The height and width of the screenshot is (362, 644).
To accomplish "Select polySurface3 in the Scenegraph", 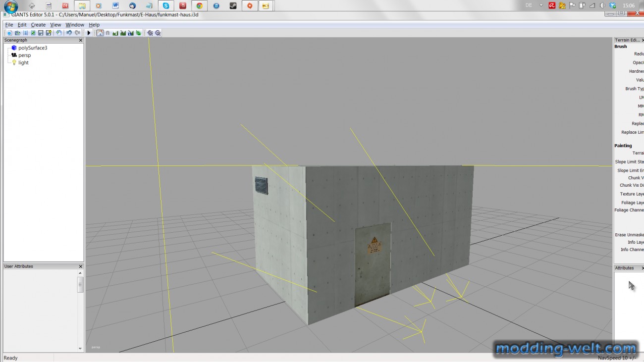I will point(33,48).
